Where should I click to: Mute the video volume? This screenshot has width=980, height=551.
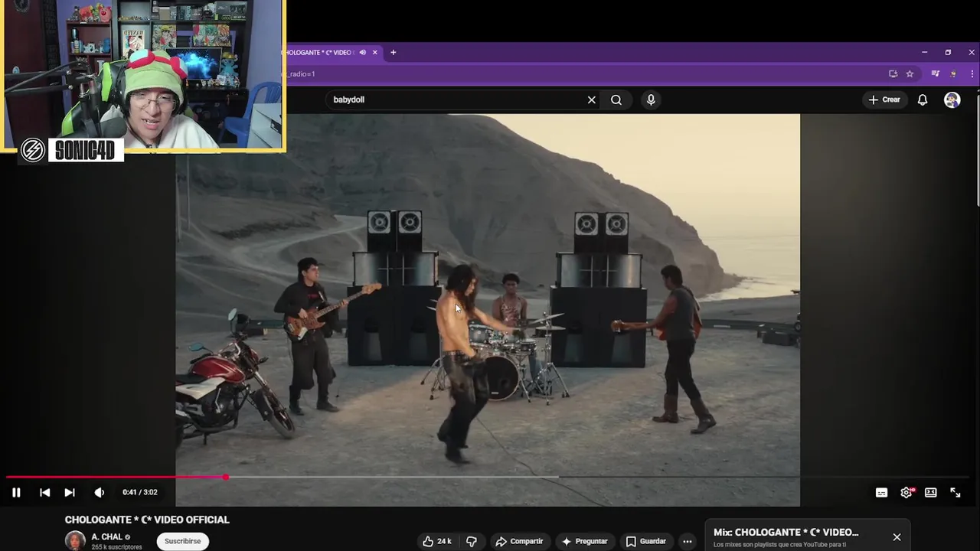[x=99, y=492]
